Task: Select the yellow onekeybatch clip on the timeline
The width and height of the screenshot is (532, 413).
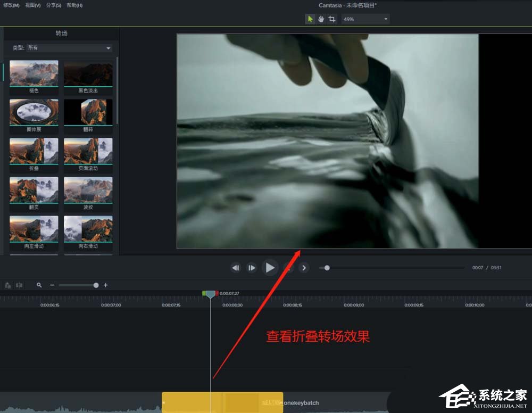Action: [x=222, y=403]
